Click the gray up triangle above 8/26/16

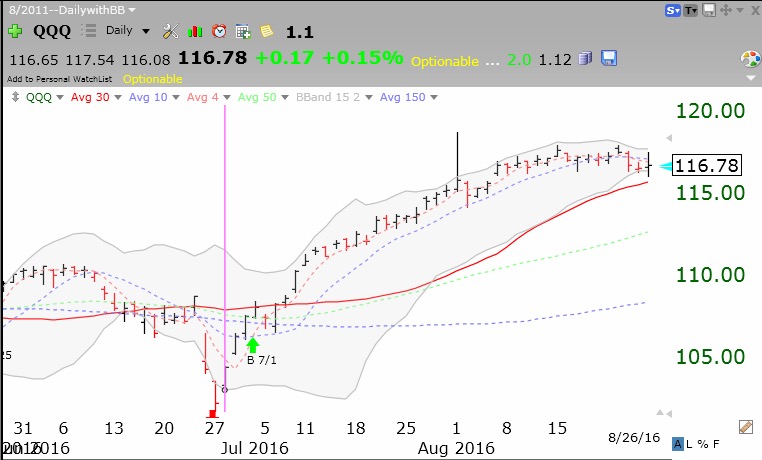tap(660, 412)
